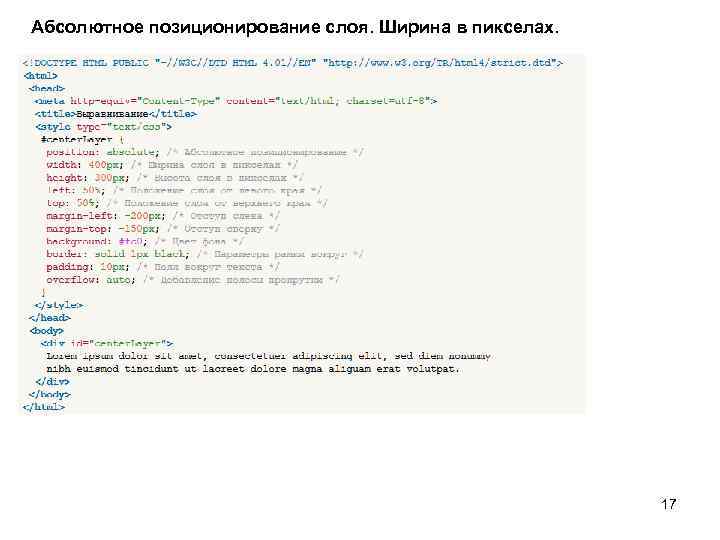The image size is (720, 540).
Task: Click the slide title 'Абсолютное позиционирование слоя'
Action: click(x=295, y=27)
